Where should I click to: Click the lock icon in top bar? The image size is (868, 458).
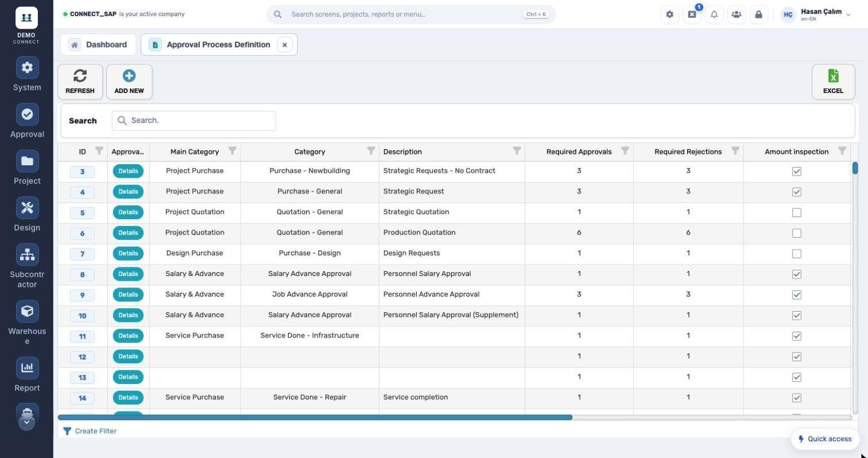(x=758, y=14)
